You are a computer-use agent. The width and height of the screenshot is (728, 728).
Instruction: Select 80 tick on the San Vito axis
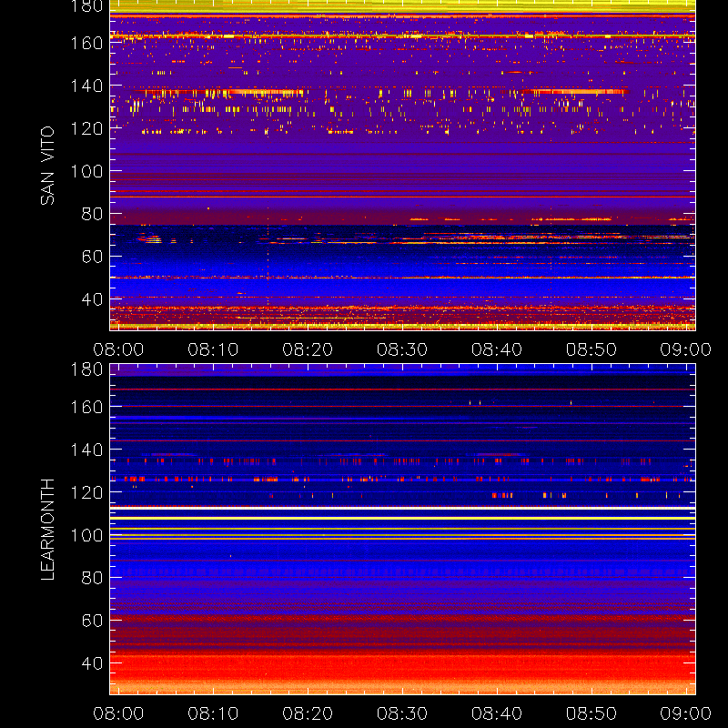92,214
